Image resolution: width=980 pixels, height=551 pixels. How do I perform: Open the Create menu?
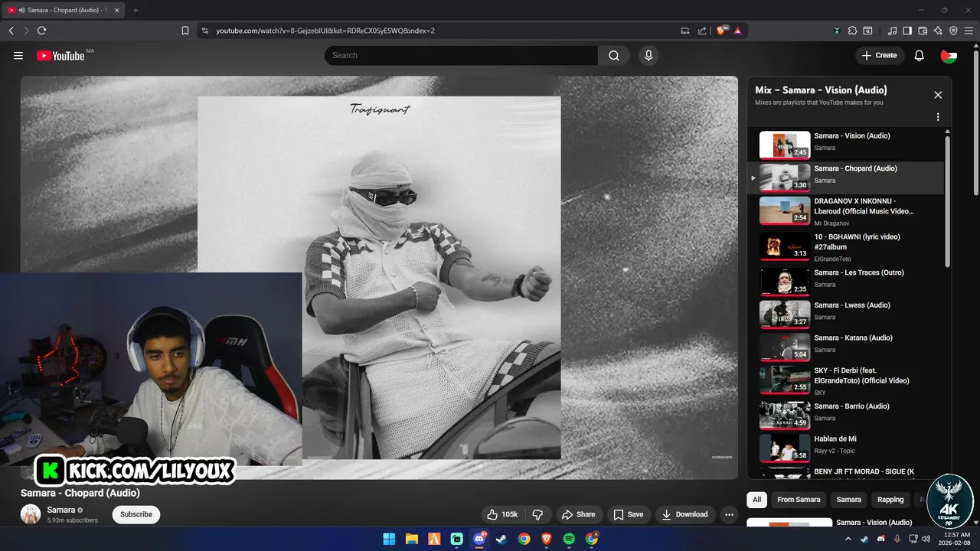tap(879, 55)
